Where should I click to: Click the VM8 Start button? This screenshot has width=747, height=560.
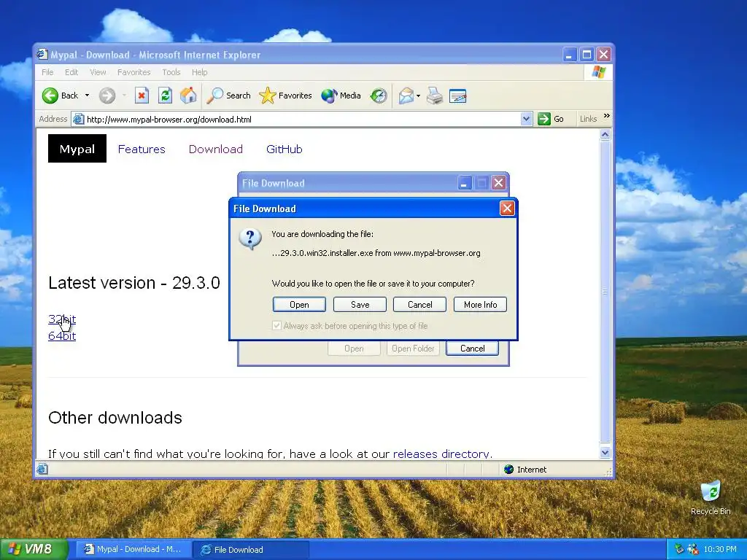pyautogui.click(x=34, y=549)
